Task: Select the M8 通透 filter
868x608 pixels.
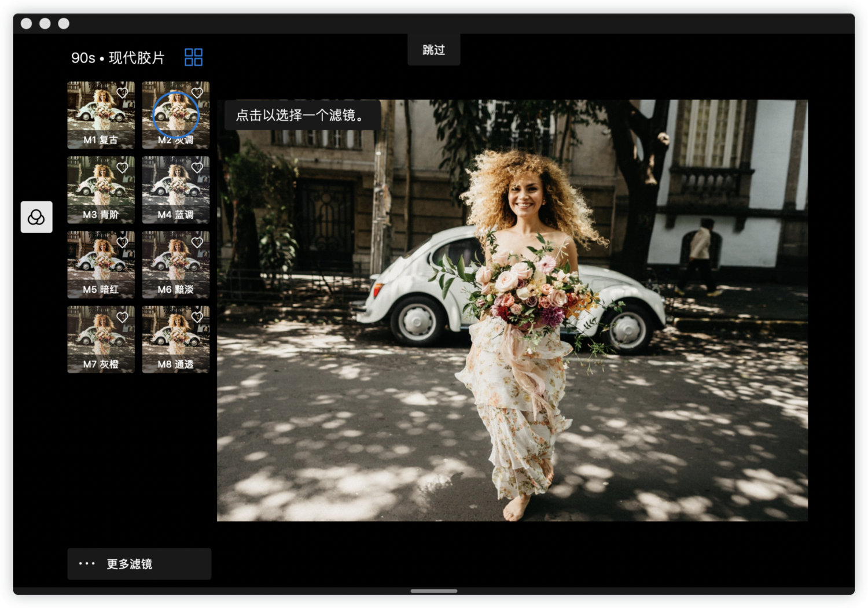Action: (x=176, y=340)
